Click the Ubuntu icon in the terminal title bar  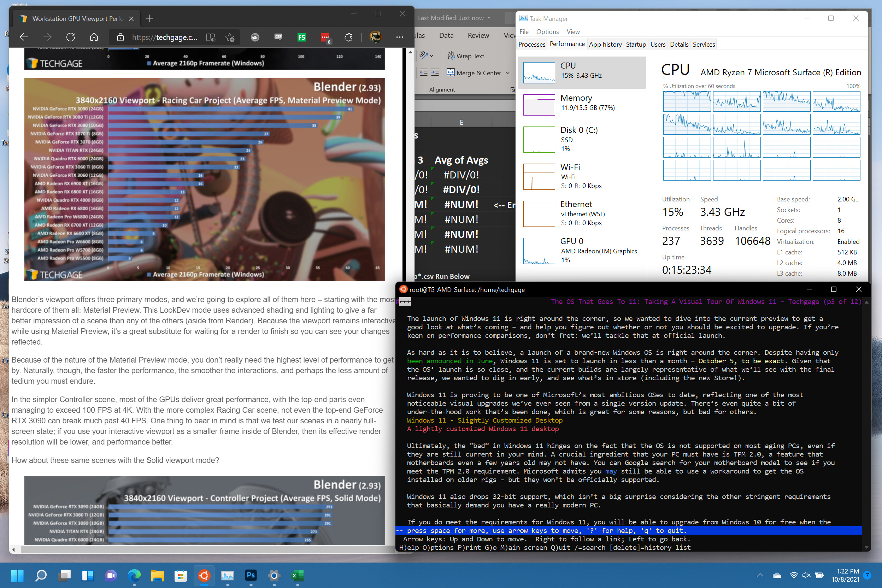tap(403, 289)
